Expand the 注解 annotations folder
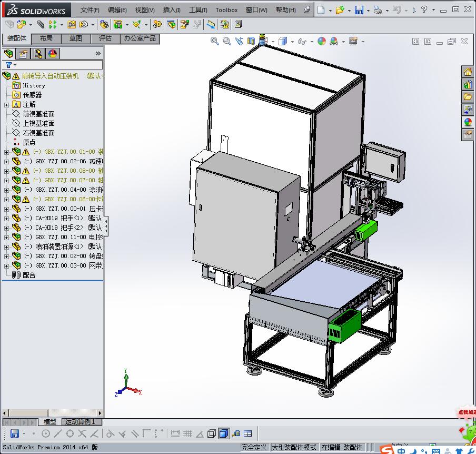The width and height of the screenshot is (476, 454). click(6, 105)
